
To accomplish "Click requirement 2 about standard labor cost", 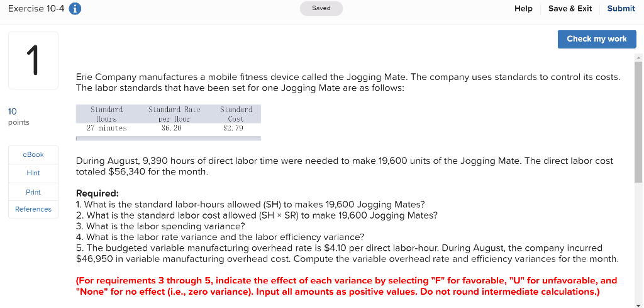I will (257, 215).
